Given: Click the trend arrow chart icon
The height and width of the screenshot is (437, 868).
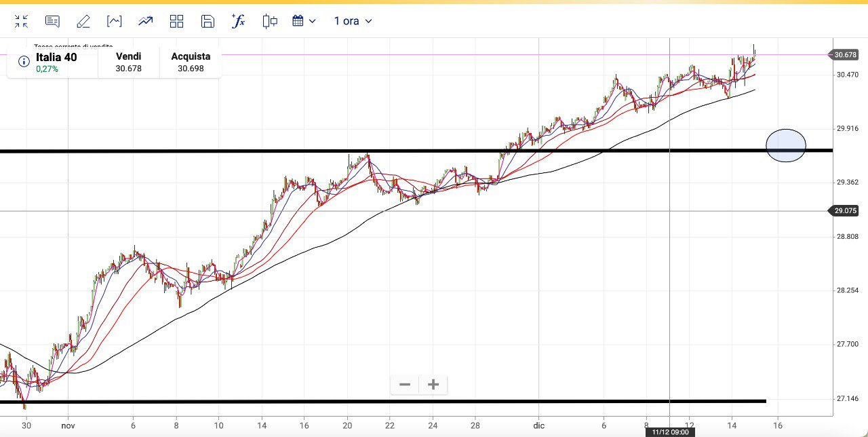Looking at the screenshot, I should tap(145, 21).
